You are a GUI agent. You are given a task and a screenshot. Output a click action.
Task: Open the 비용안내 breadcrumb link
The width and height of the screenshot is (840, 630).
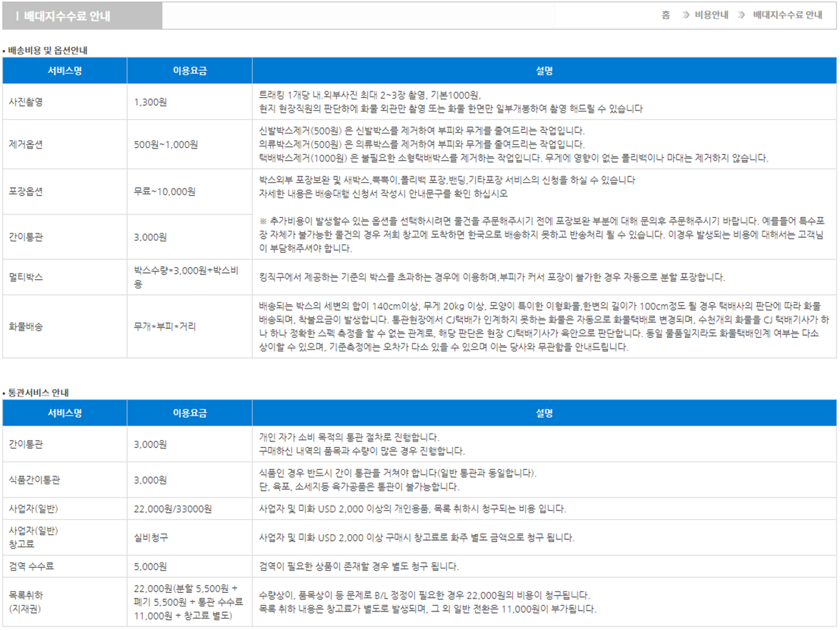711,15
